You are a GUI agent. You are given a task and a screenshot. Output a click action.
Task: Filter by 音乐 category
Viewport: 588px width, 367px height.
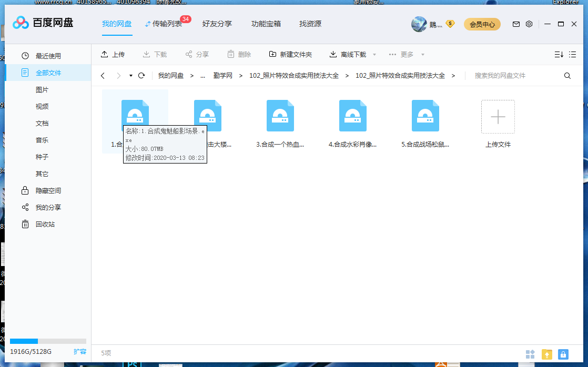[42, 140]
